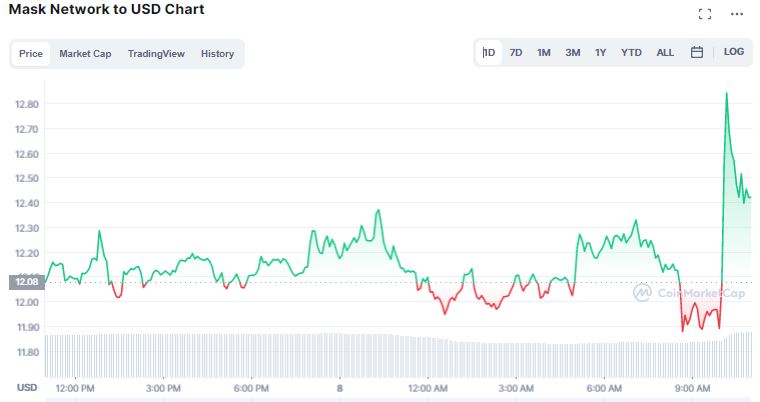The height and width of the screenshot is (402, 760).
Task: Open the calendar date range picker
Action: 697,52
